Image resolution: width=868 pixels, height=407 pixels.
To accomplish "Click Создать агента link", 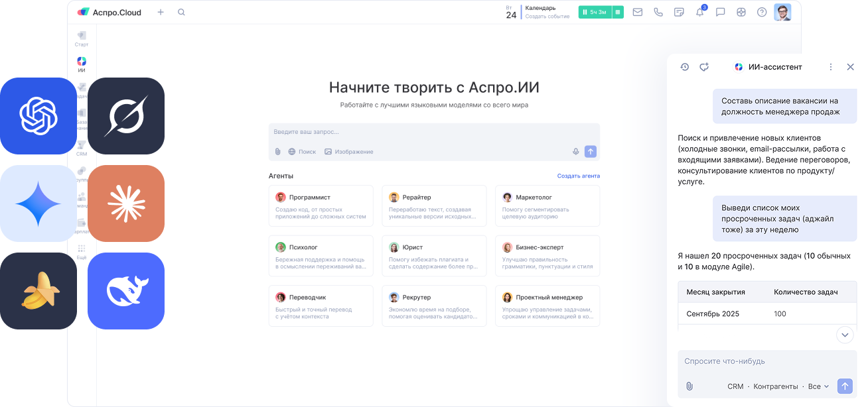I will pos(579,176).
